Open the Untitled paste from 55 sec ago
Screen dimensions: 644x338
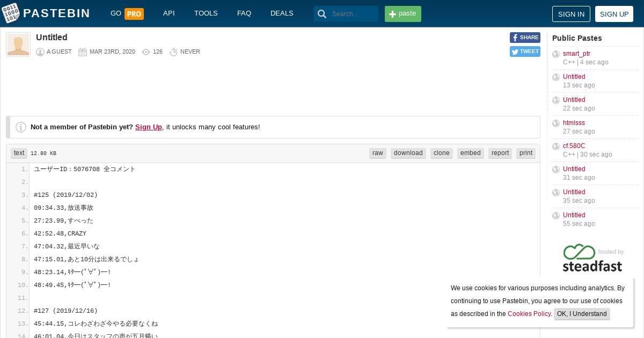pos(574,215)
